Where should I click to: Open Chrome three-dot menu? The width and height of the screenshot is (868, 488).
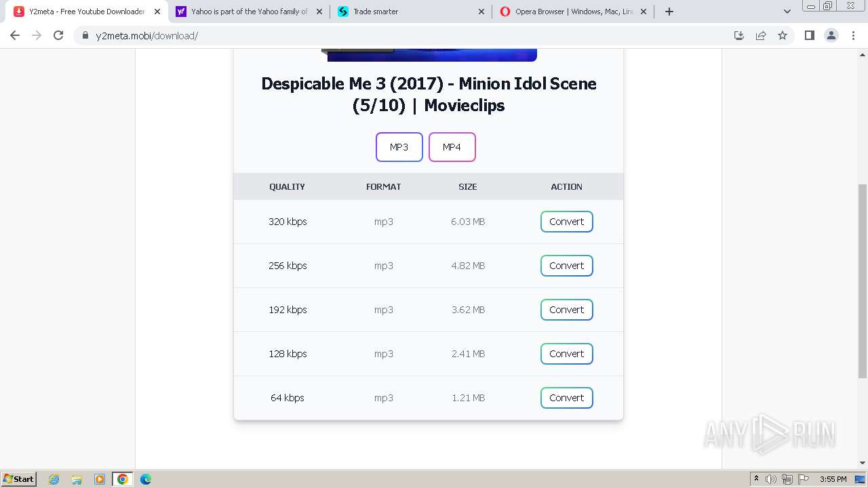click(x=853, y=35)
